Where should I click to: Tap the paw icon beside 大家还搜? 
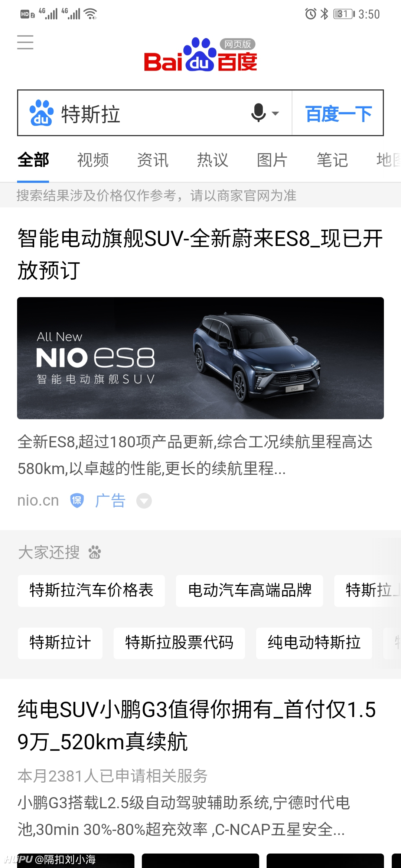[95, 552]
